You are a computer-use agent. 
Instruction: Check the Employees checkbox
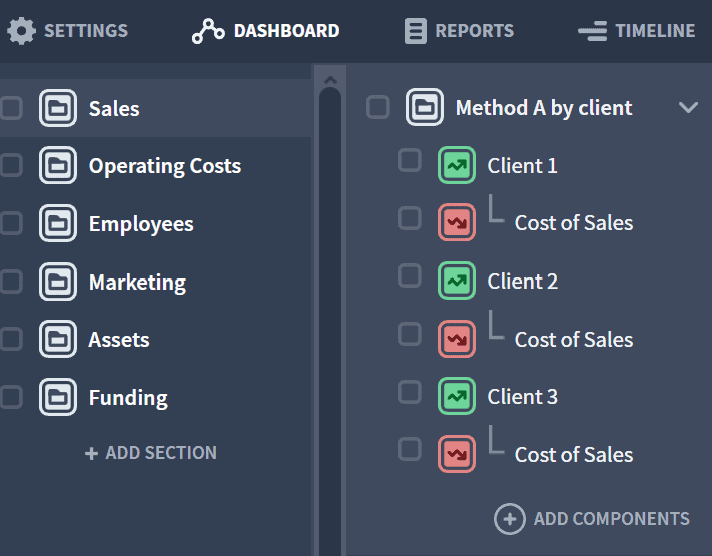point(11,223)
